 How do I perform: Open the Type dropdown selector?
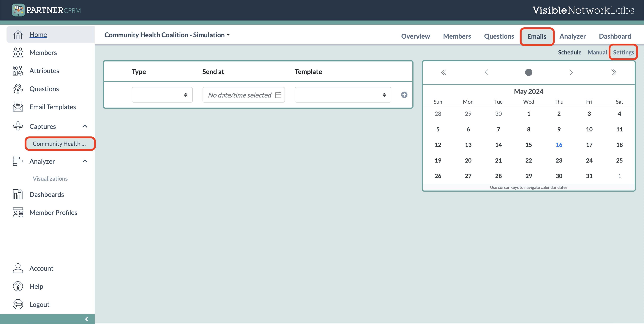162,95
